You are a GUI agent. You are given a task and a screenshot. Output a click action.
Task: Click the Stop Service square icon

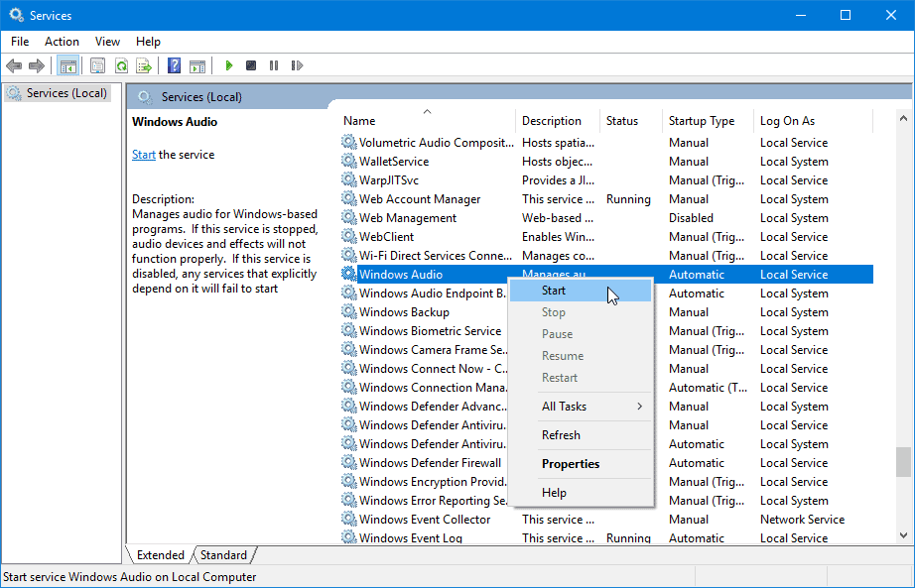(251, 65)
